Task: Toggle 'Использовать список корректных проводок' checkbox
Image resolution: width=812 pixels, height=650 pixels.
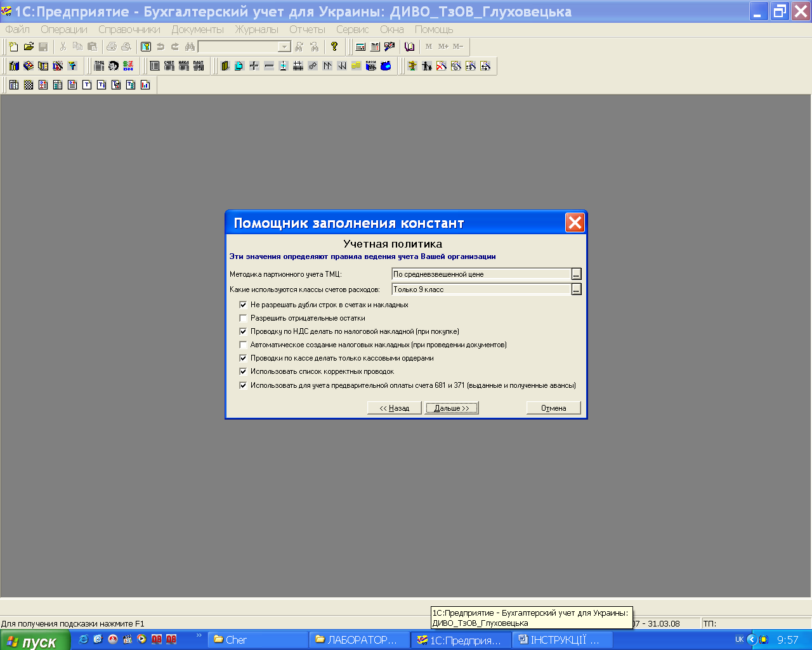Action: pos(243,371)
